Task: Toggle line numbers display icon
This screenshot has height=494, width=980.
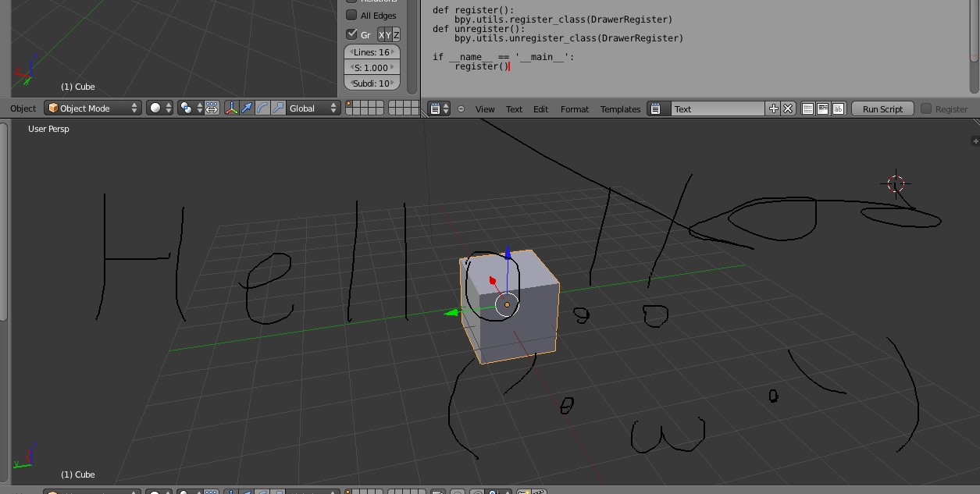Action: 808,109
